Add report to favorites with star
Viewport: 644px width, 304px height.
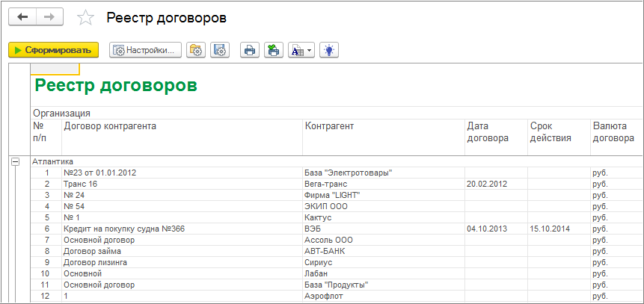86,17
